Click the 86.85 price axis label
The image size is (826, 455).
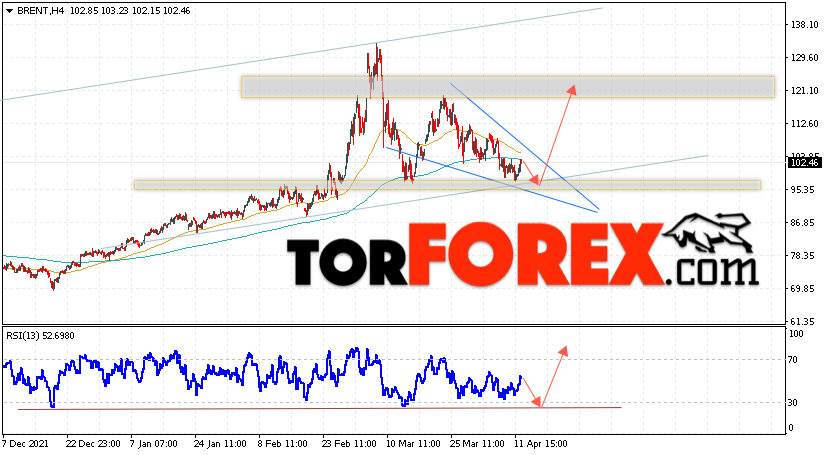[x=804, y=223]
